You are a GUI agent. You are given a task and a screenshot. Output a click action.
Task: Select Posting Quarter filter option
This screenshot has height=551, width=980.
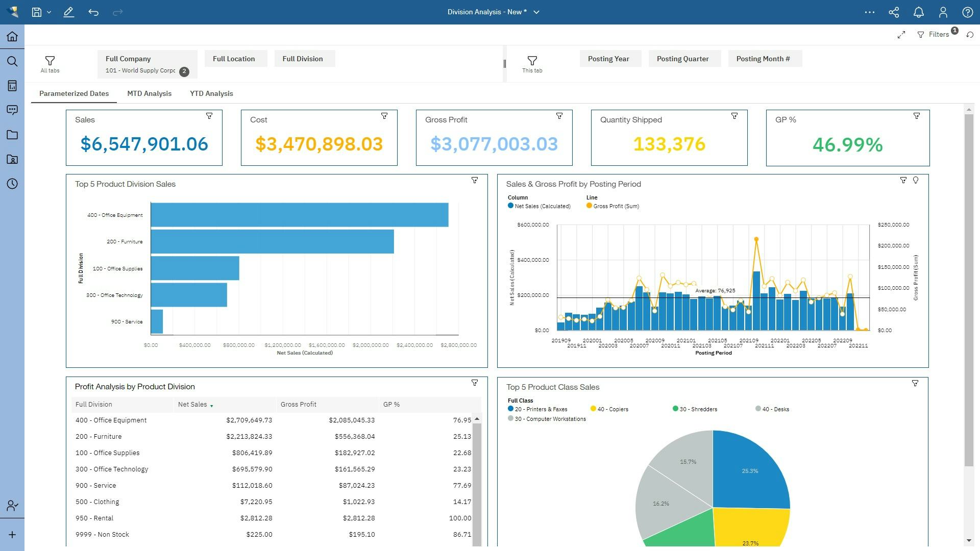point(682,59)
